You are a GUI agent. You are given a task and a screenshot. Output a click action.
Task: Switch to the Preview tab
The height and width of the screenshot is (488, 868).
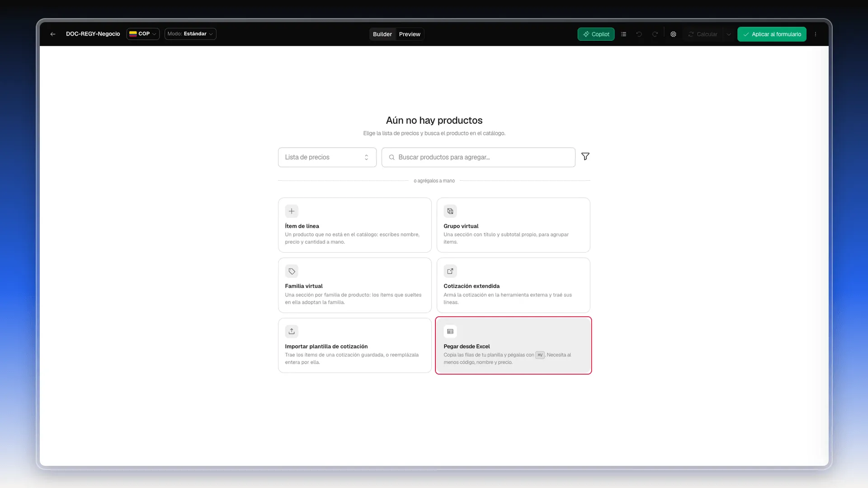410,34
